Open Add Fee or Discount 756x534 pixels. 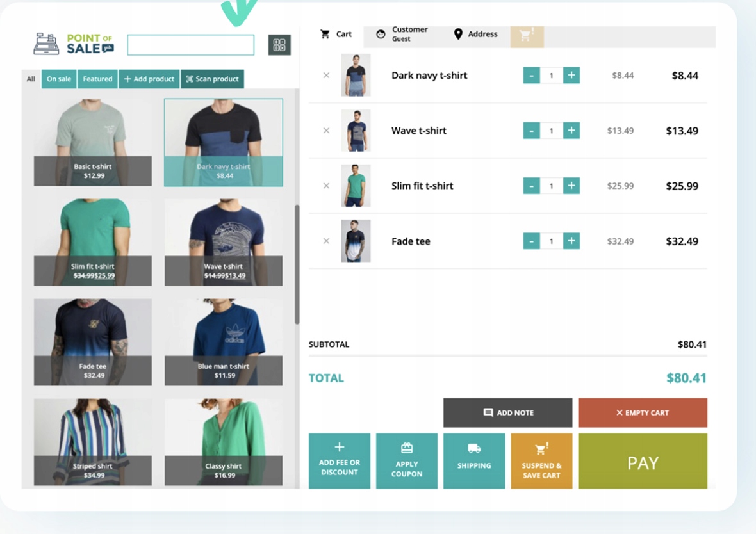[x=340, y=461]
